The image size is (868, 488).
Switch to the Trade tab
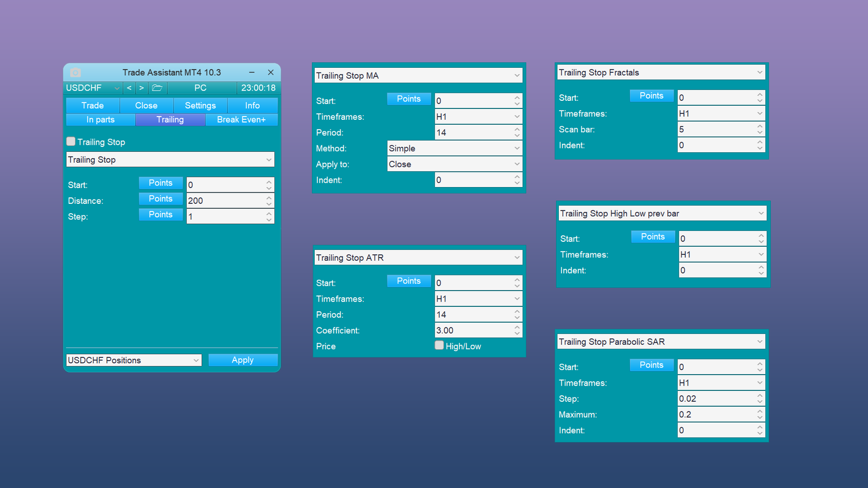click(x=93, y=105)
